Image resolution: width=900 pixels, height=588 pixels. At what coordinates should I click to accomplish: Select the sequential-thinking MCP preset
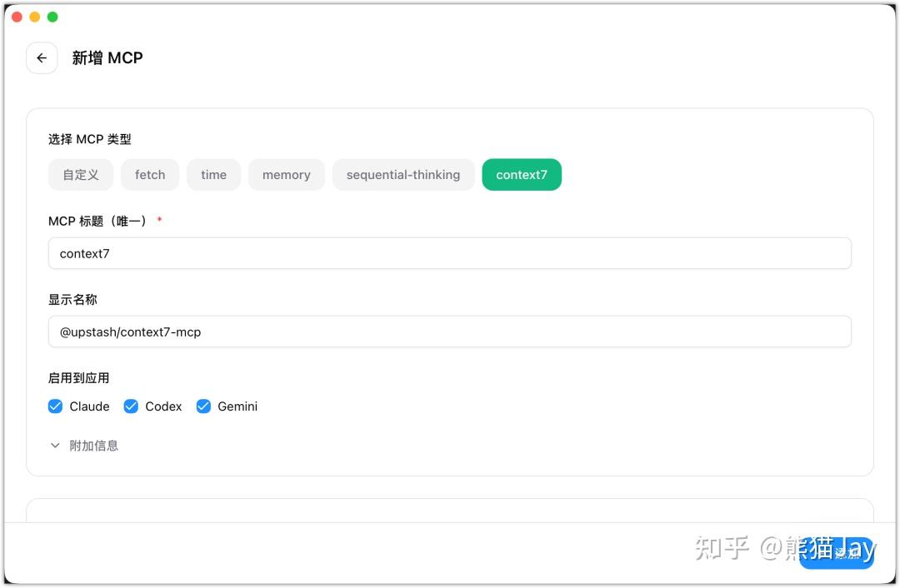[x=403, y=175]
